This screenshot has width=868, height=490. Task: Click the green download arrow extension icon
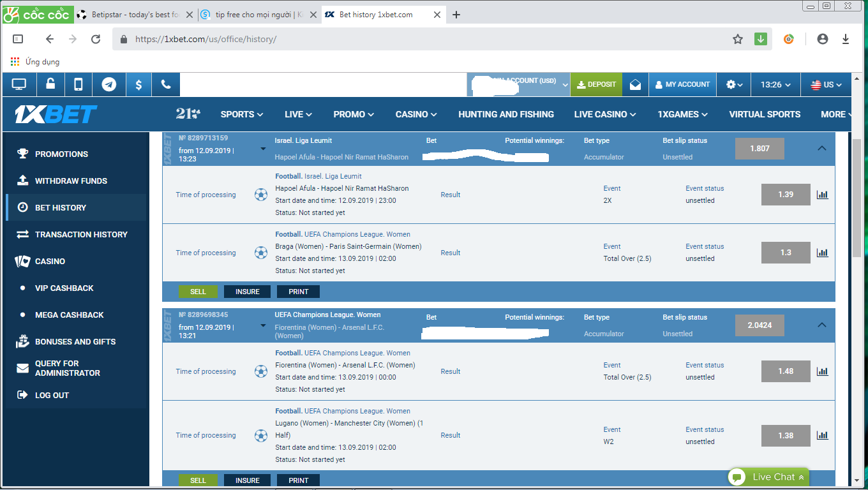coord(760,39)
